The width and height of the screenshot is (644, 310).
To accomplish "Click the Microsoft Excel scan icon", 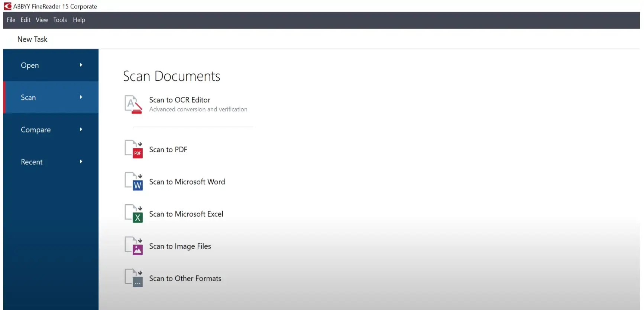I will pyautogui.click(x=134, y=214).
